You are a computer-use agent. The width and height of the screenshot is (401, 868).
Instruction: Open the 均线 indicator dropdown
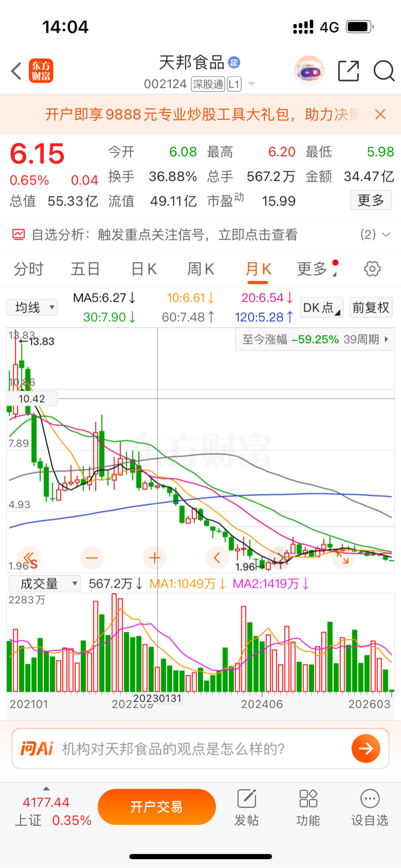pos(32,307)
